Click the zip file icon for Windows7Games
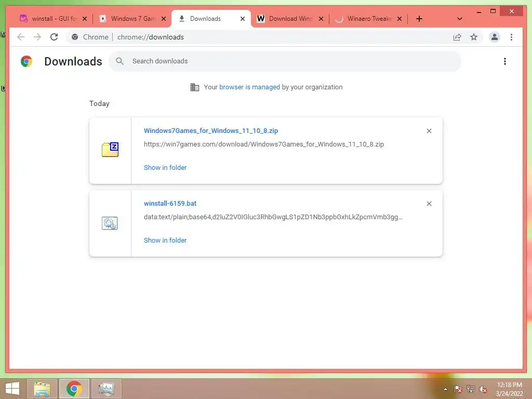The image size is (532, 399). pyautogui.click(x=110, y=150)
